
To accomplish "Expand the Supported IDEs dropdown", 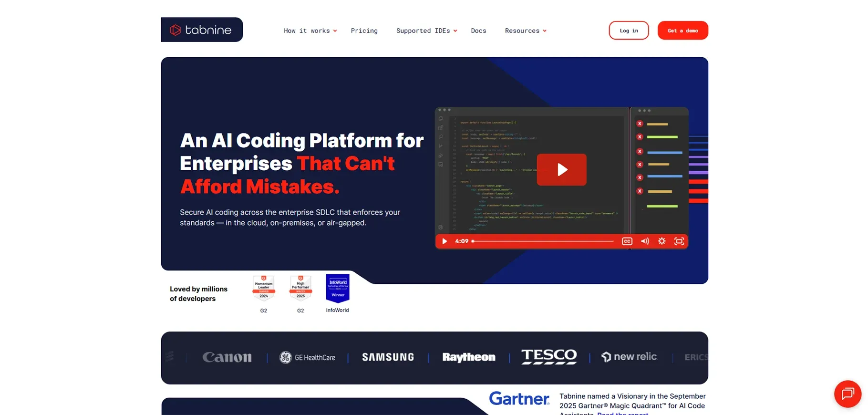I will [426, 31].
